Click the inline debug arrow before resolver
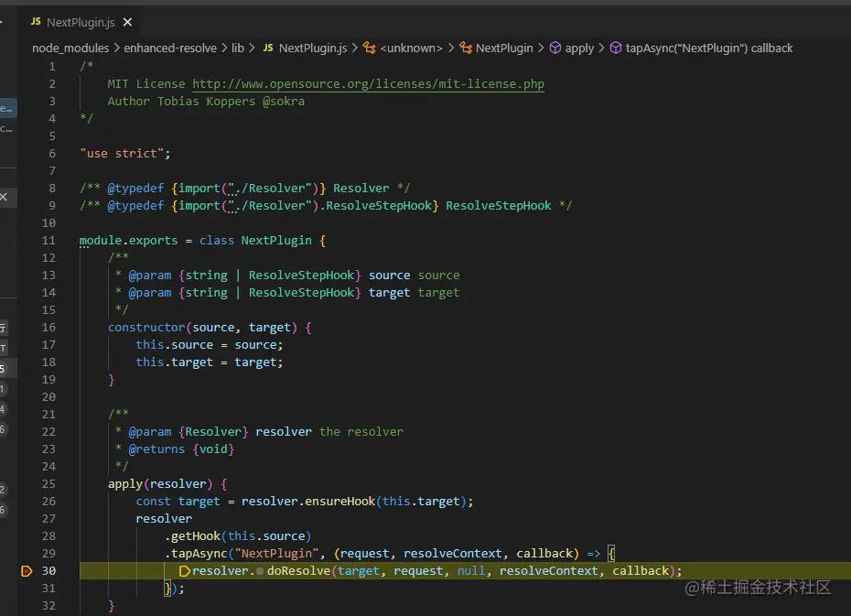 [x=185, y=571]
